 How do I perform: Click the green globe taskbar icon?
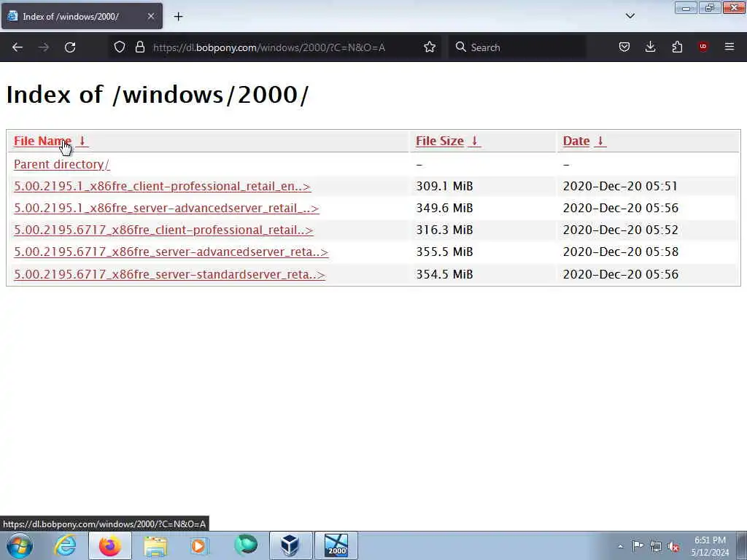(245, 545)
